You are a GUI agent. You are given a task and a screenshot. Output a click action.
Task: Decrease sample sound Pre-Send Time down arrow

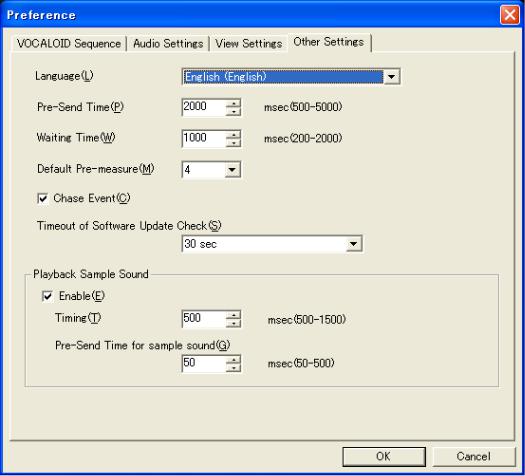pos(233,368)
